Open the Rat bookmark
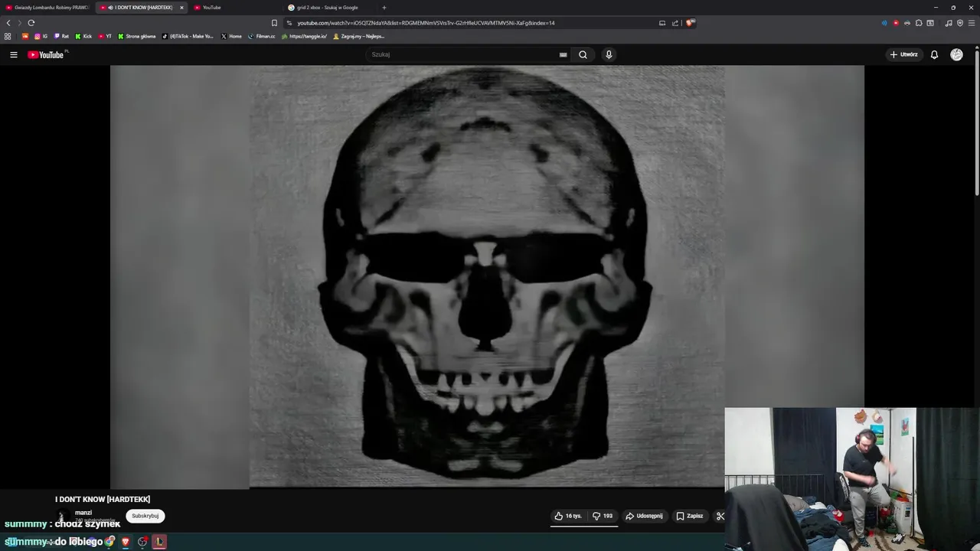The image size is (980, 551). (x=61, y=36)
